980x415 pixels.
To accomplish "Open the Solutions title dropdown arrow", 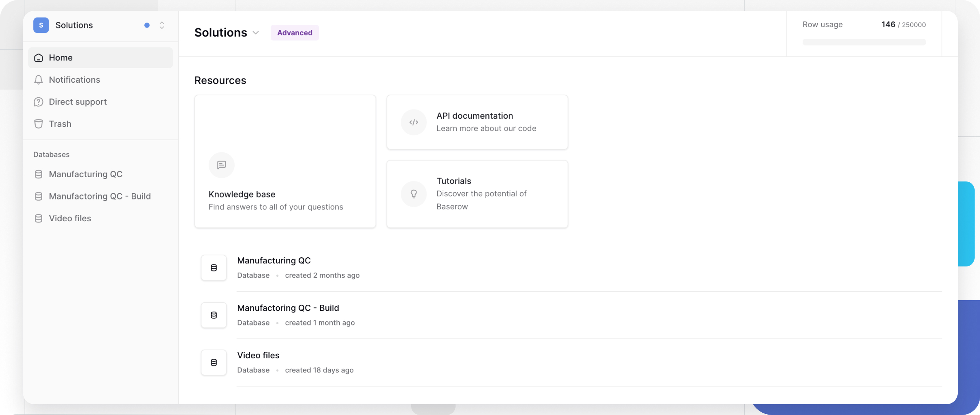I will tap(256, 33).
